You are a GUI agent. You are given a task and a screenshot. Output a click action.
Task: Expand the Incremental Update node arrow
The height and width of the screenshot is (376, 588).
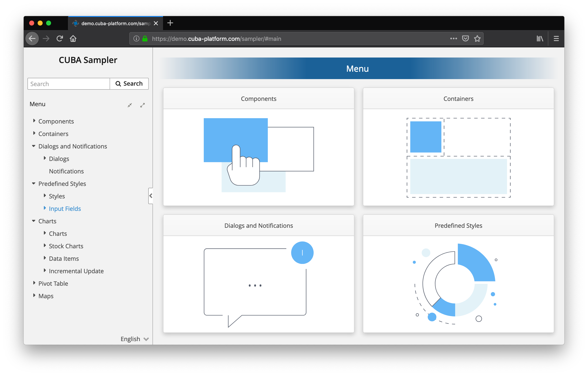point(45,270)
